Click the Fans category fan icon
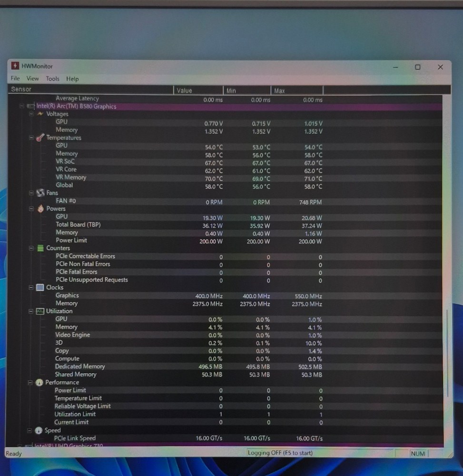The height and width of the screenshot is (476, 463). click(x=40, y=193)
